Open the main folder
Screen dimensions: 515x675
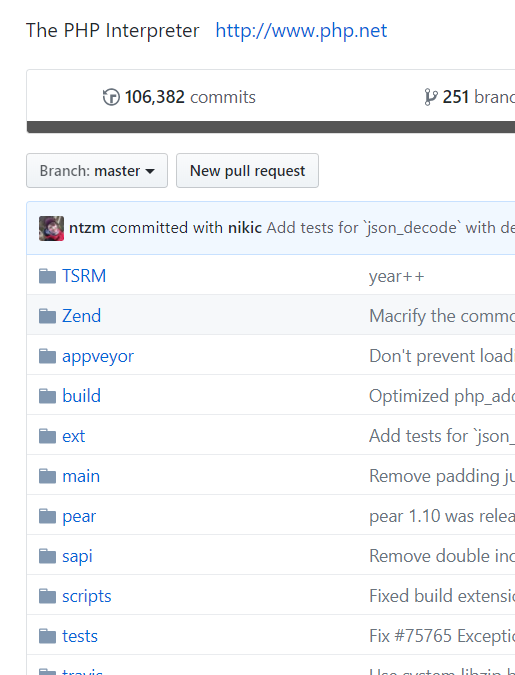point(81,476)
